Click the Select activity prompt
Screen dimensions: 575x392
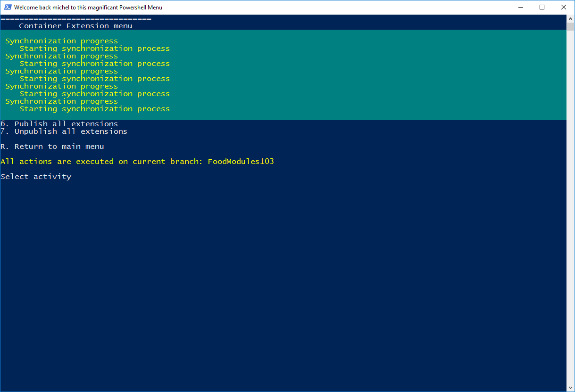click(x=35, y=176)
